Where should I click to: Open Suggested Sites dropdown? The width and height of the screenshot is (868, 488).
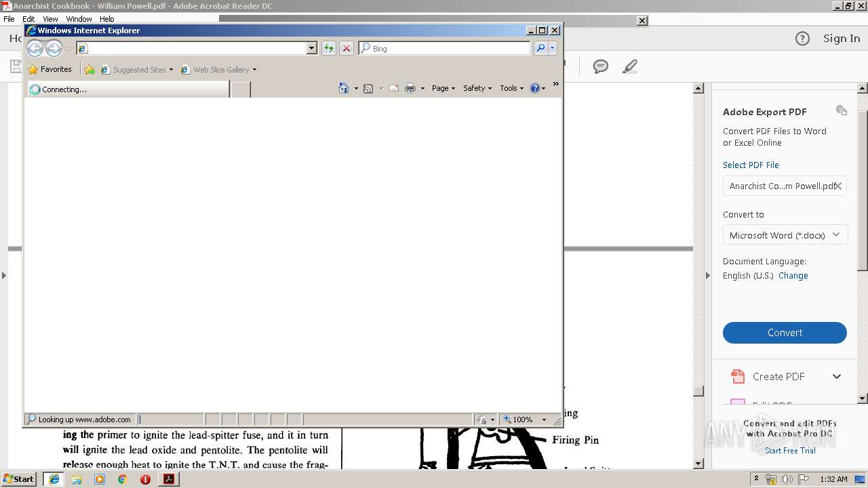click(136, 69)
